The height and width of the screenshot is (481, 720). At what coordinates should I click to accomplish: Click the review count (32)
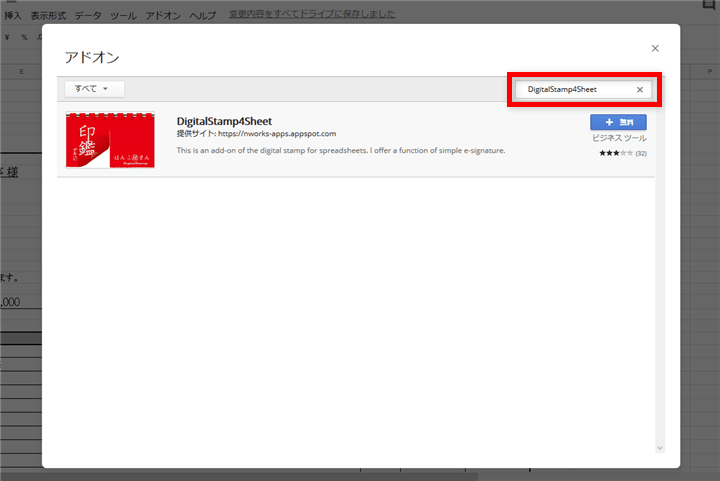click(x=641, y=153)
